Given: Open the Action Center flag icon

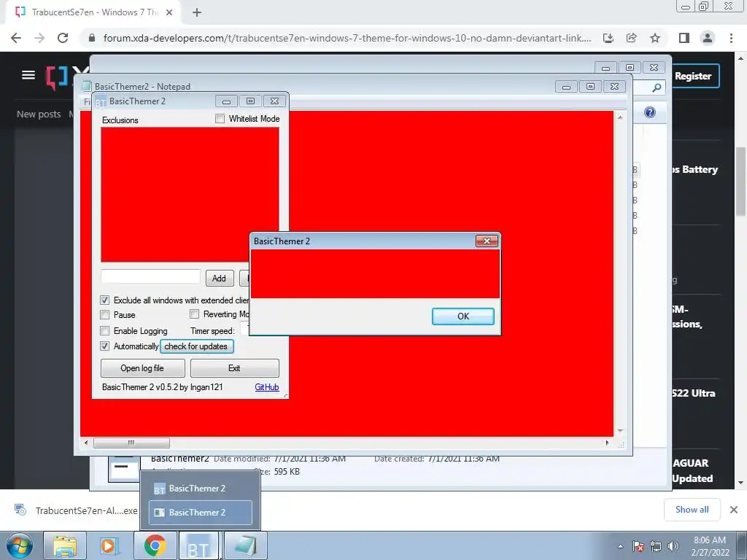Looking at the screenshot, I should [638, 546].
